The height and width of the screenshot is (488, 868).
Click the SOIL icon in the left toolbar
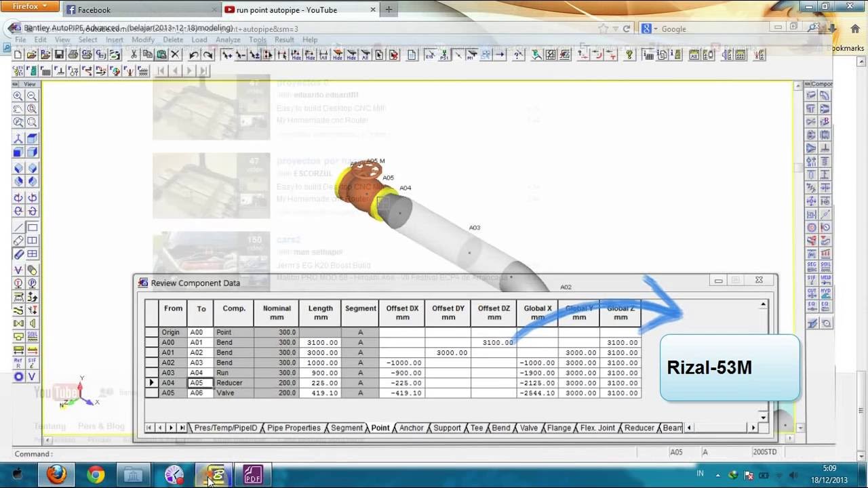point(32,337)
